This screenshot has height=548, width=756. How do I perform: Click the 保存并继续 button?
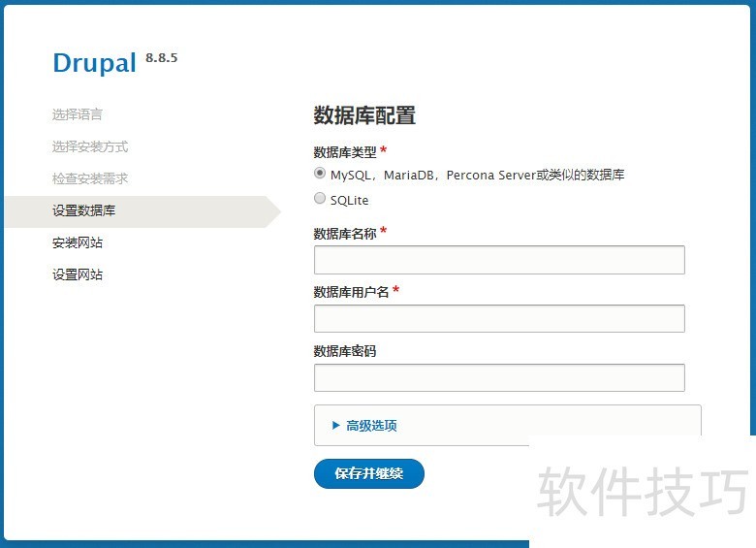pyautogui.click(x=369, y=473)
